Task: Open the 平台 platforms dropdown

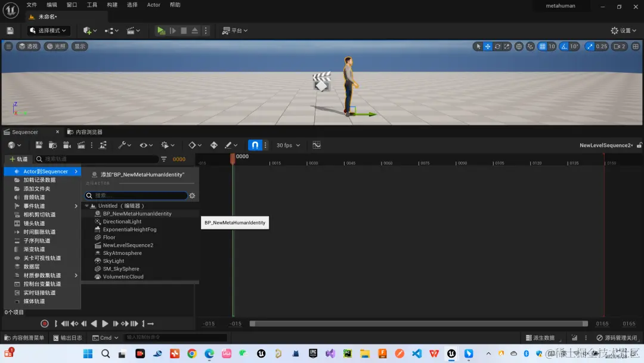Action: (234, 30)
